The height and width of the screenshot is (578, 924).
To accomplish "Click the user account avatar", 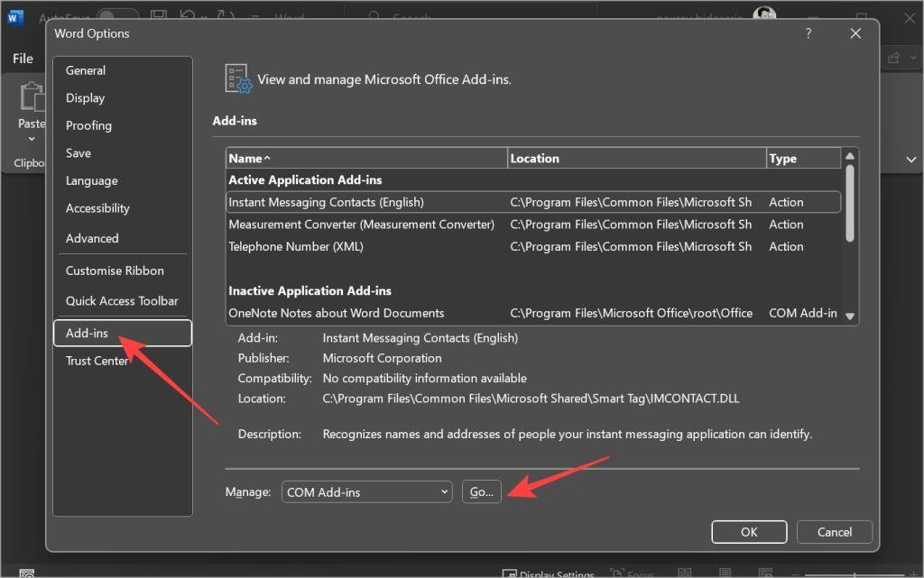I will (764, 13).
